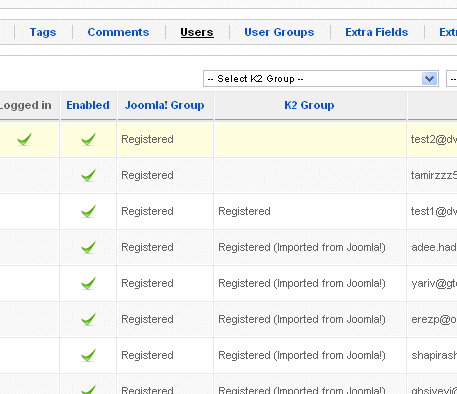Click the K2 Group dropdown arrow button
The image size is (457, 394).
pyautogui.click(x=429, y=79)
